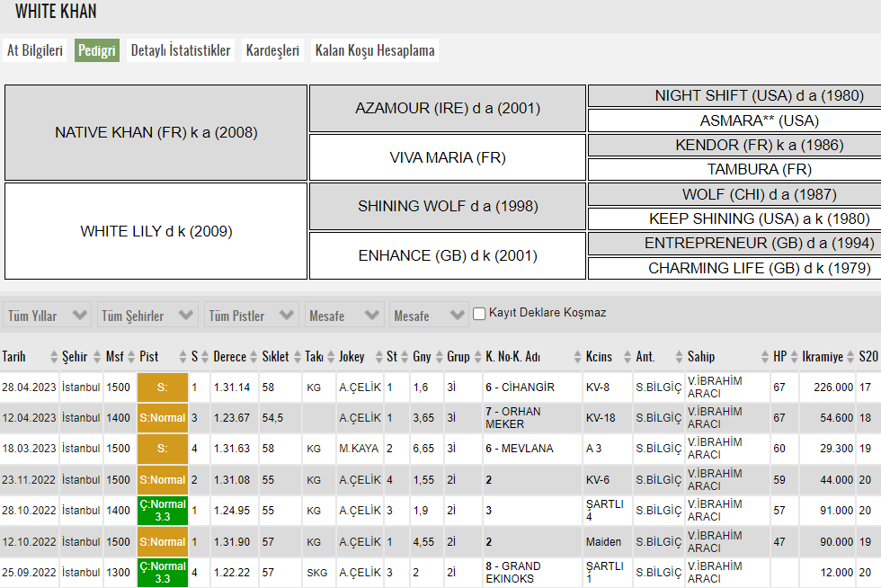
Task: Click prize amount 226.000
Action: click(833, 388)
